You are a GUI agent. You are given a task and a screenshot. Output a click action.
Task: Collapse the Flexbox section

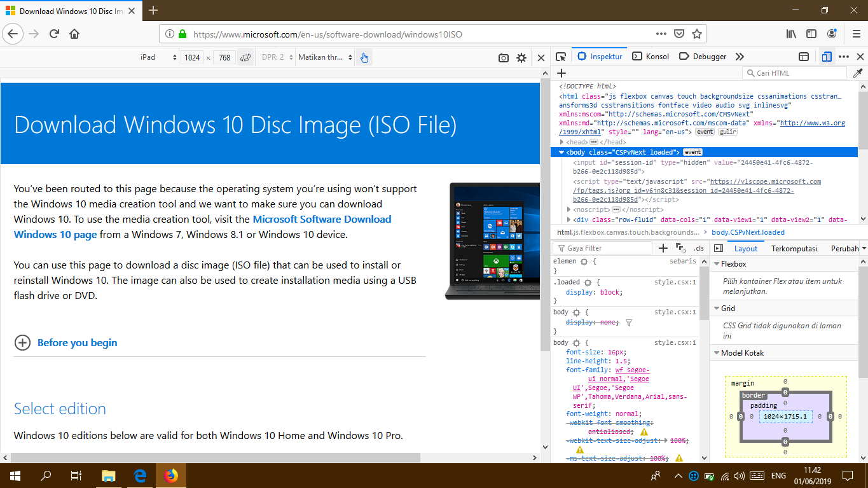tap(716, 264)
